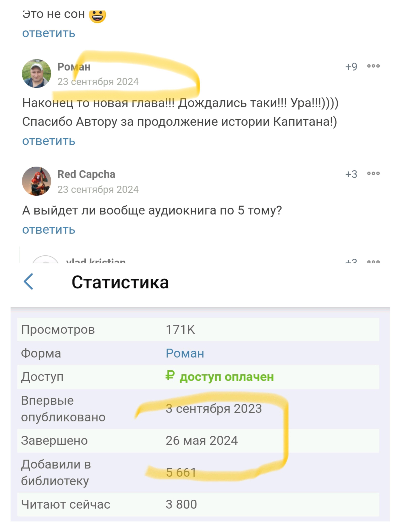Click the "доступ оплачен" access status
This screenshot has width=404, height=532.
[226, 377]
